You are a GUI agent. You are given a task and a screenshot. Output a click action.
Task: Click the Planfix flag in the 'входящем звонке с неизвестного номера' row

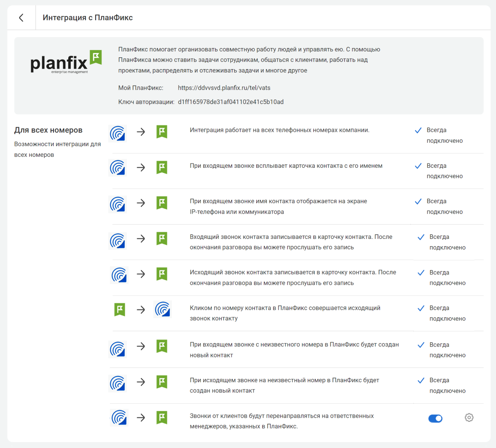[x=162, y=346]
